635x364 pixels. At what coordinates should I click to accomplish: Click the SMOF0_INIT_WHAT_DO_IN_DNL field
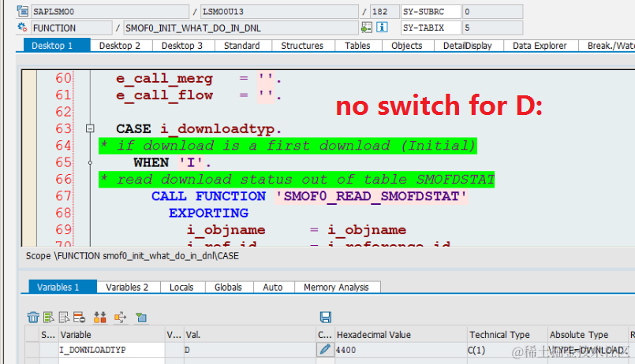click(241, 28)
